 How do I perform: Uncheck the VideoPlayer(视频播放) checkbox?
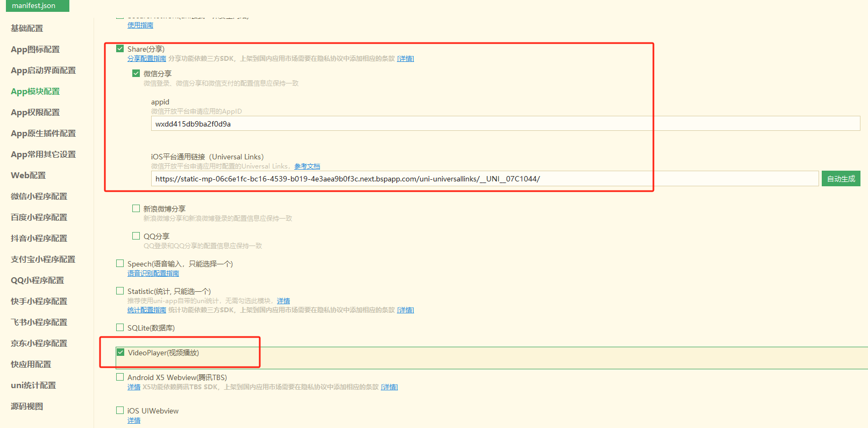click(120, 353)
